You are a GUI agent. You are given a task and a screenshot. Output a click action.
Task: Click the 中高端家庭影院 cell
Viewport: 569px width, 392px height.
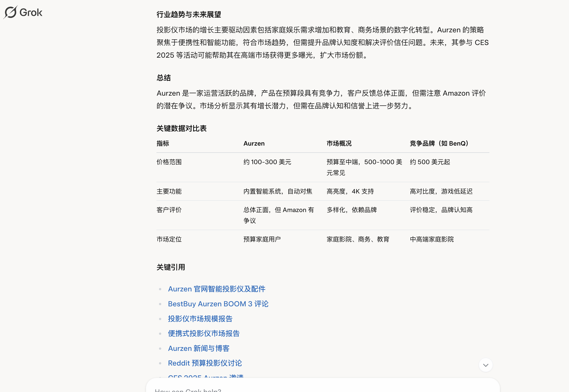click(432, 239)
